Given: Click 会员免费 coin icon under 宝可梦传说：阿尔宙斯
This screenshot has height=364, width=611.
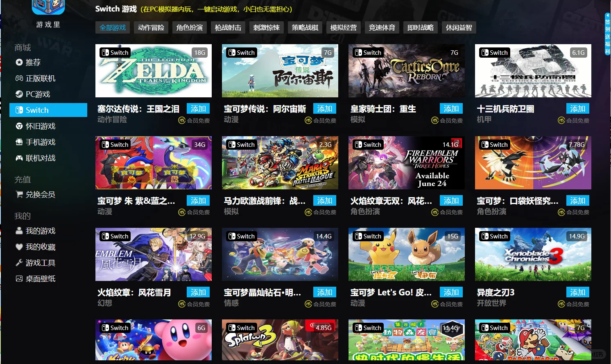Looking at the screenshot, I should (x=308, y=120).
